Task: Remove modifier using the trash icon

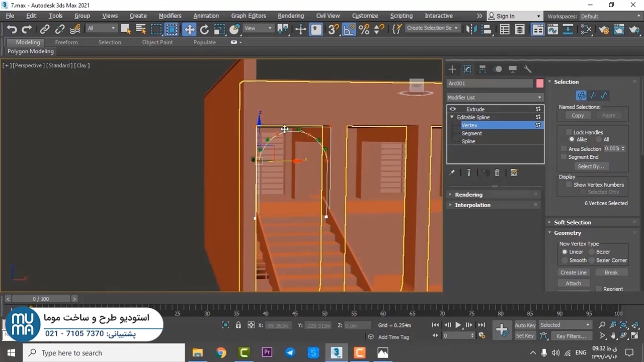Action: tap(497, 172)
